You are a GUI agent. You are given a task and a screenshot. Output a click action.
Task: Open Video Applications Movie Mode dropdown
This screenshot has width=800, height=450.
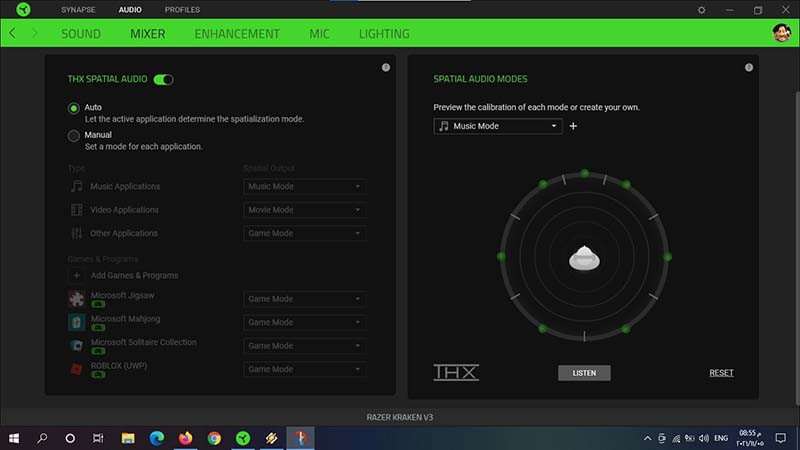[x=304, y=210]
